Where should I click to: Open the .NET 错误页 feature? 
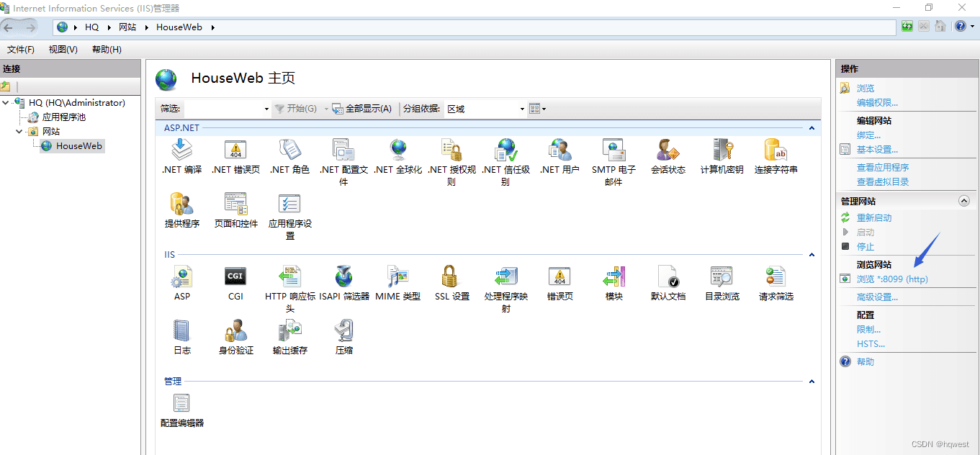[x=235, y=157]
